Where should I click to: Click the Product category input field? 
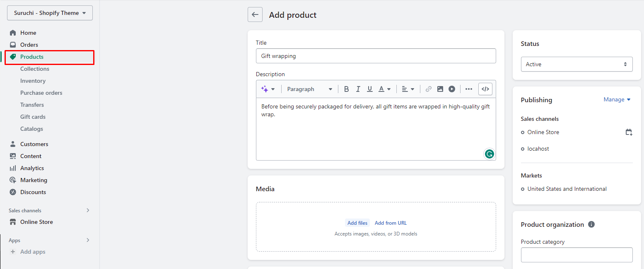coord(576,255)
